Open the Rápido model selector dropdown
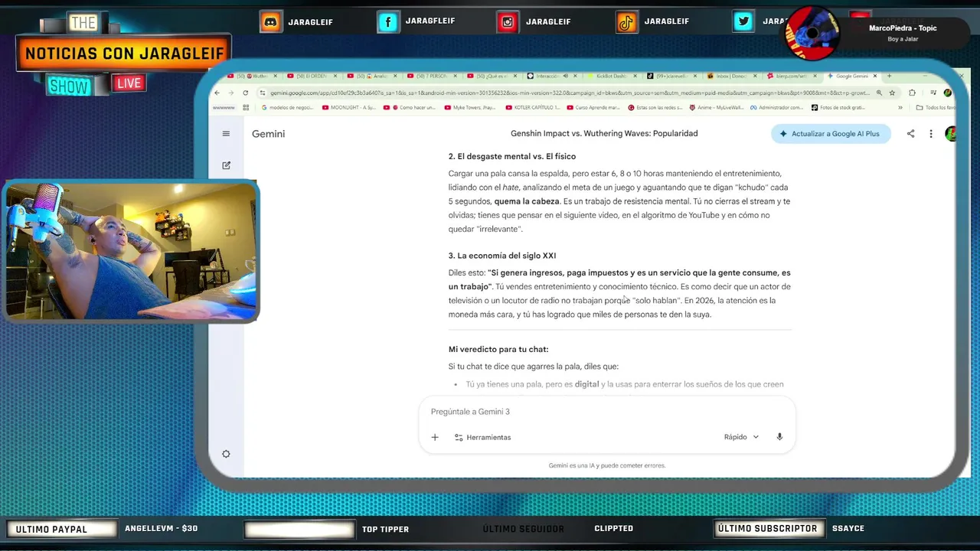The height and width of the screenshot is (551, 980). [x=741, y=437]
